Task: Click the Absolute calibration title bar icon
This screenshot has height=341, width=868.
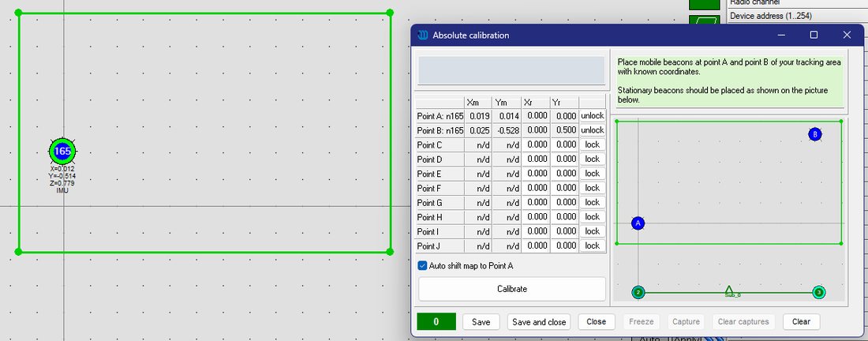Action: pyautogui.click(x=423, y=35)
